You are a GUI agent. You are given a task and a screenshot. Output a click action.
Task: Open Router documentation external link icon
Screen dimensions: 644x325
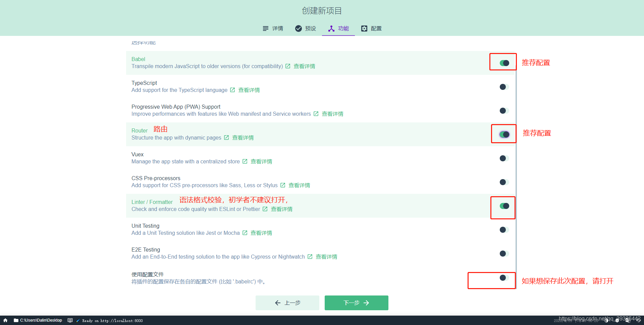(x=226, y=138)
